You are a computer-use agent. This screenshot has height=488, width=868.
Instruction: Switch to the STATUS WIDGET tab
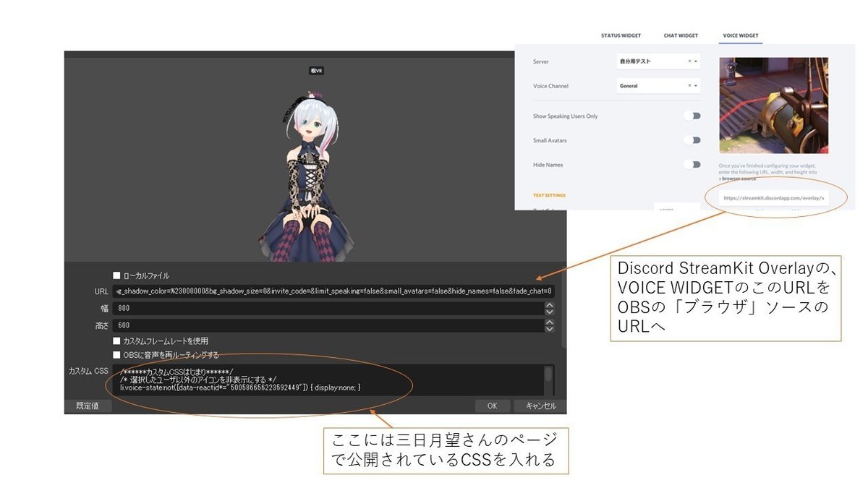(621, 35)
